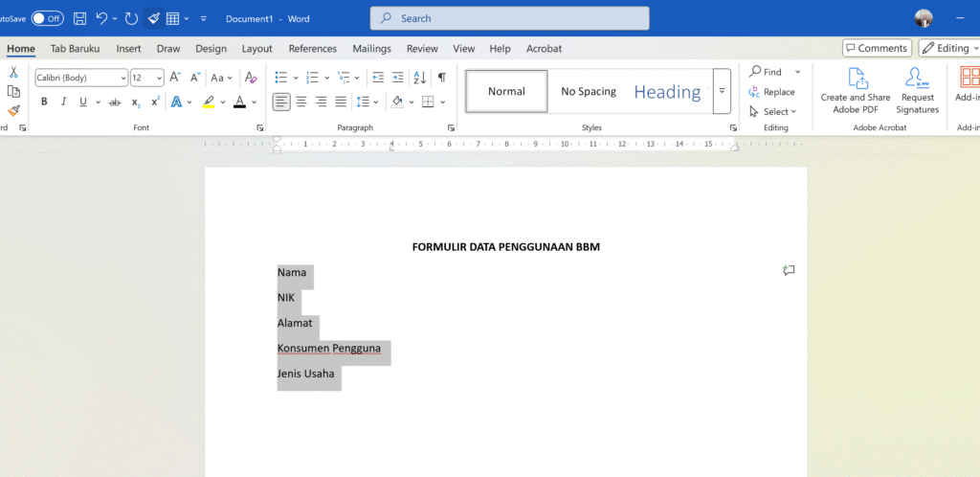Apply strikethrough formatting
980x477 pixels.
coord(115,102)
